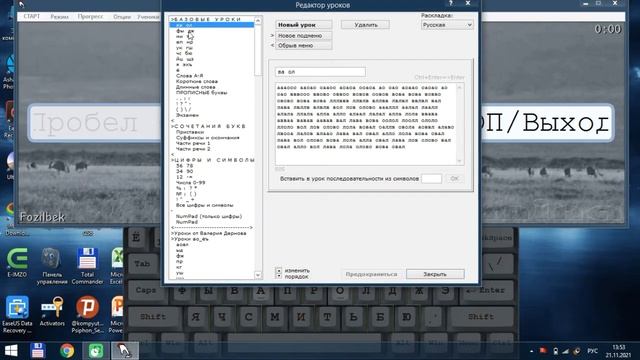Open the Psiphon desktop shortcut
Screen dimensions: 640x360
(87, 315)
